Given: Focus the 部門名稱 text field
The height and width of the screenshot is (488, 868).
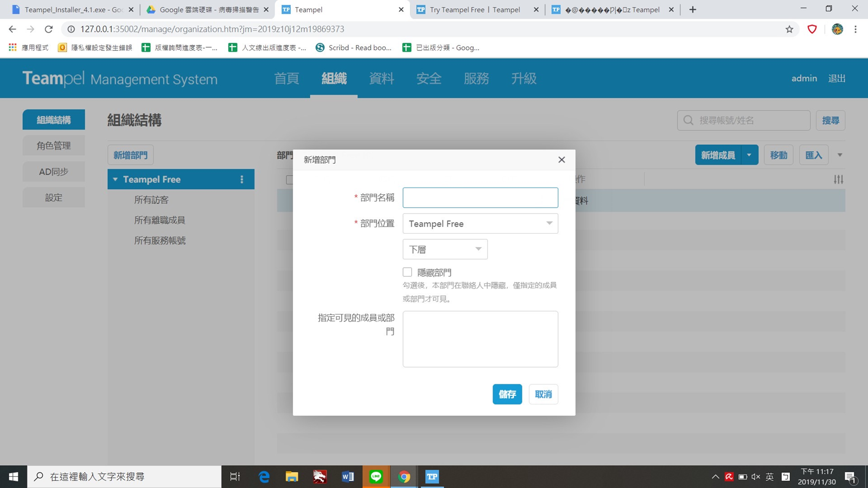Looking at the screenshot, I should tap(480, 198).
